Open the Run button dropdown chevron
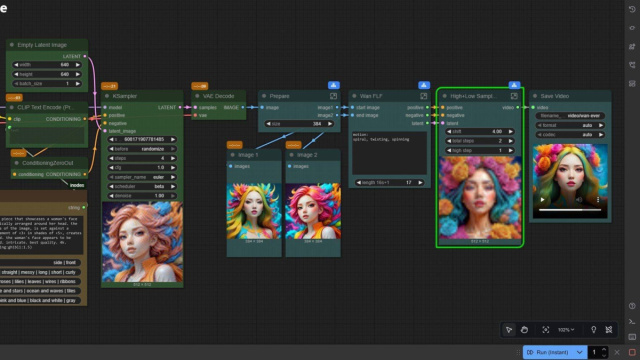Viewport: 640px width, 360px height. click(580, 352)
